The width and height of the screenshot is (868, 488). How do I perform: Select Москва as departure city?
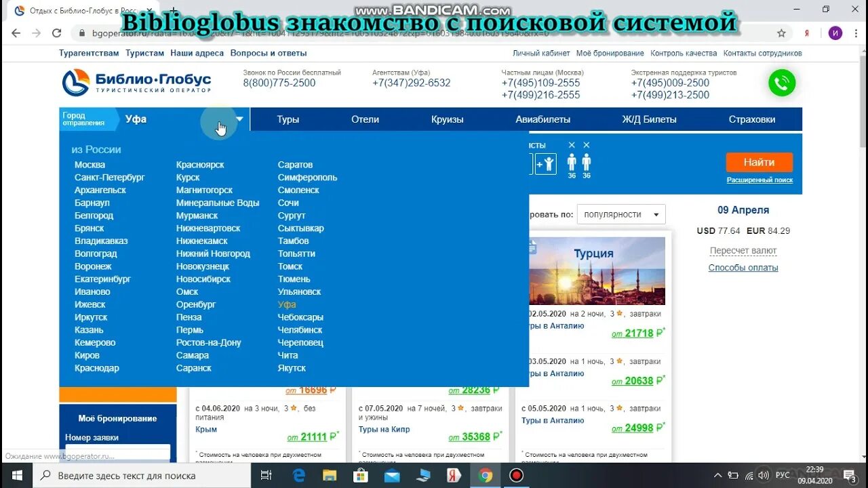(x=90, y=165)
